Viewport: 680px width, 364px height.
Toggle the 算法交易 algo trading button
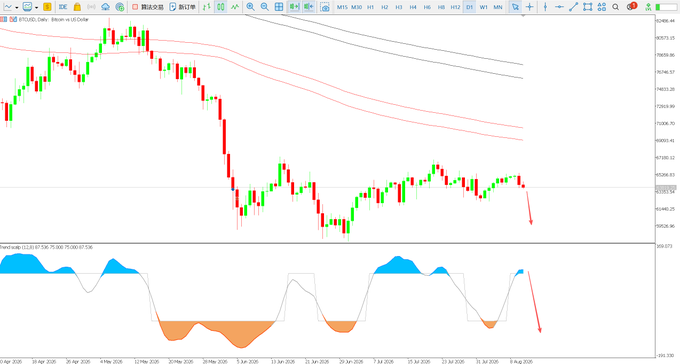point(148,7)
